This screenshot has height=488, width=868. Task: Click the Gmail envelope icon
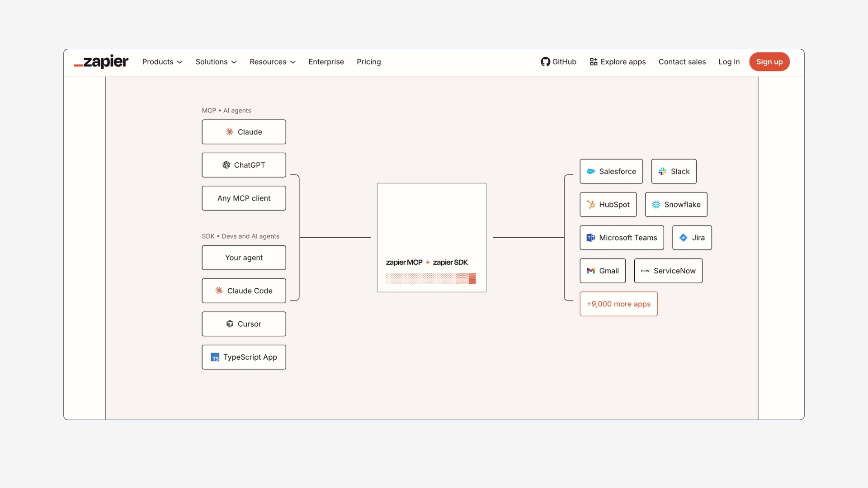point(591,271)
